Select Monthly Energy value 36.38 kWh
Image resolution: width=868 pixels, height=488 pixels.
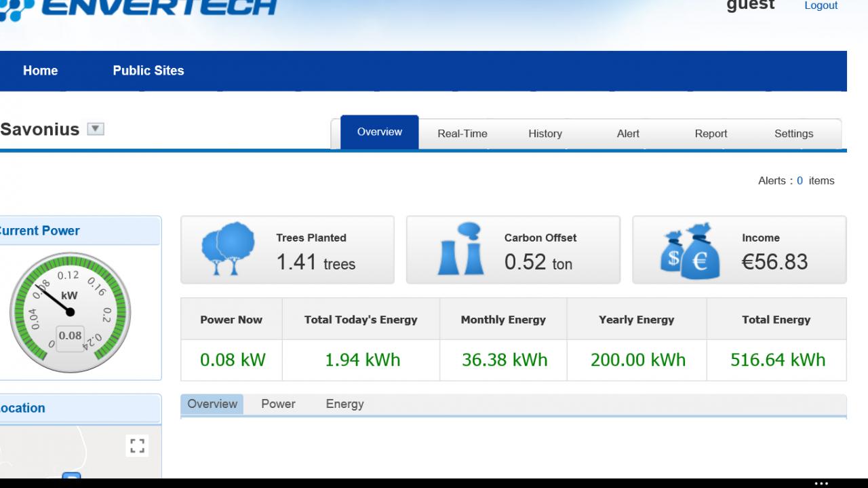click(505, 360)
